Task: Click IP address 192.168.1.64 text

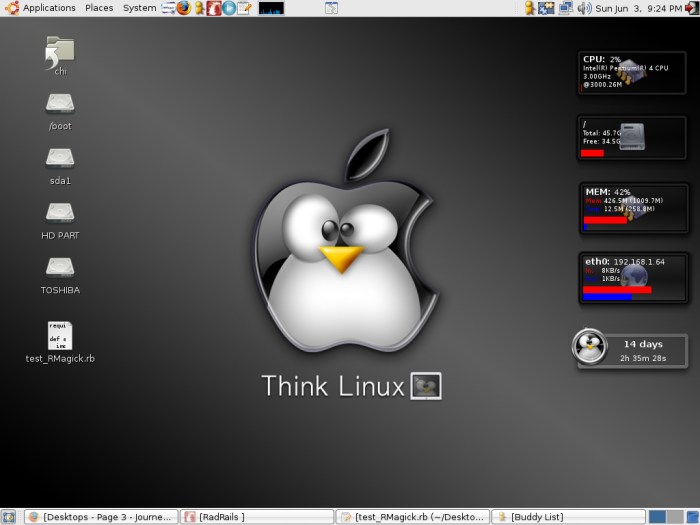Action: [639, 262]
